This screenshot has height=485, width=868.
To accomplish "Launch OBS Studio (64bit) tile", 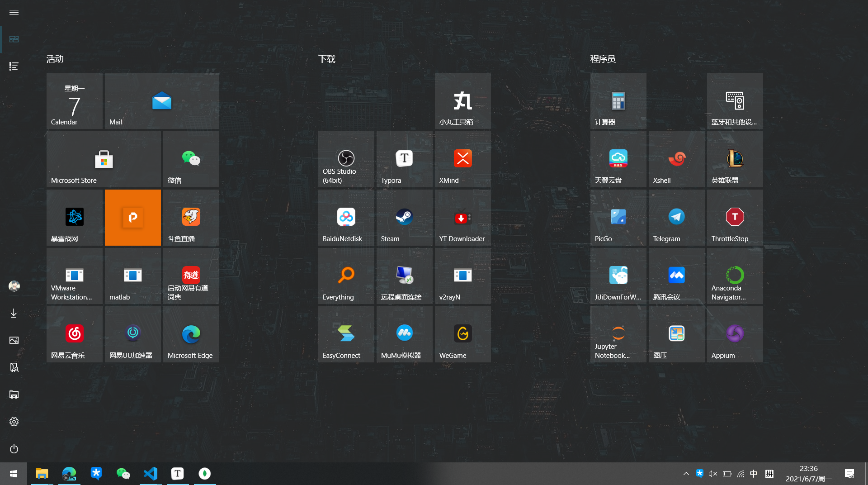I will (346, 159).
